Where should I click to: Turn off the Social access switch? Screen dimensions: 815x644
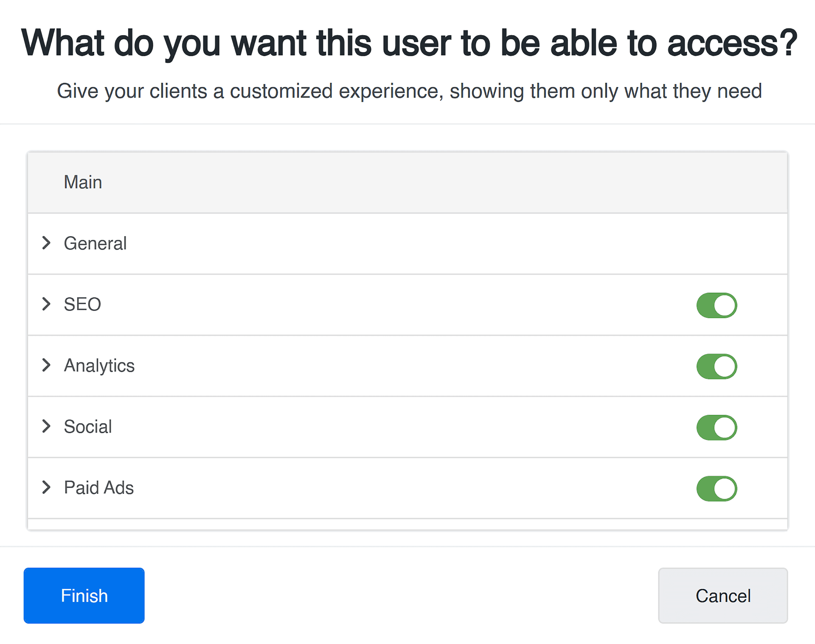click(717, 428)
